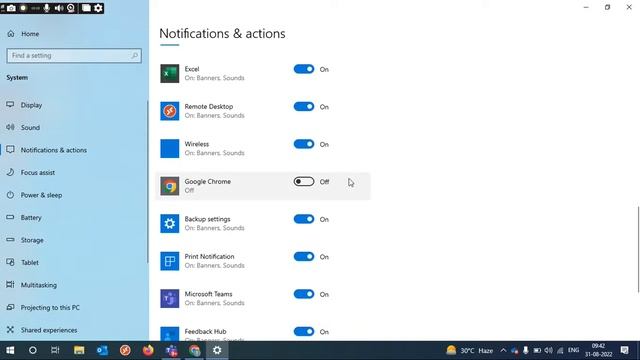Select Notifications & actions in sidebar

[x=73, y=150]
